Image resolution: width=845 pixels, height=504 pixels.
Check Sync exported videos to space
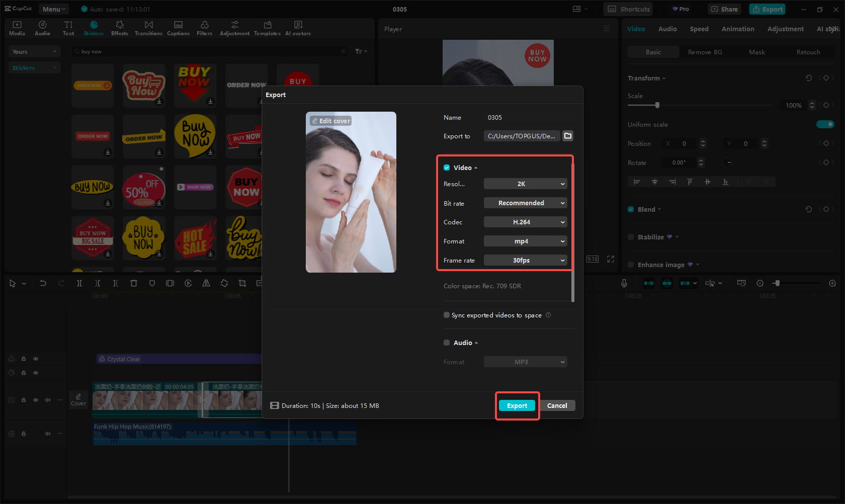tap(447, 315)
